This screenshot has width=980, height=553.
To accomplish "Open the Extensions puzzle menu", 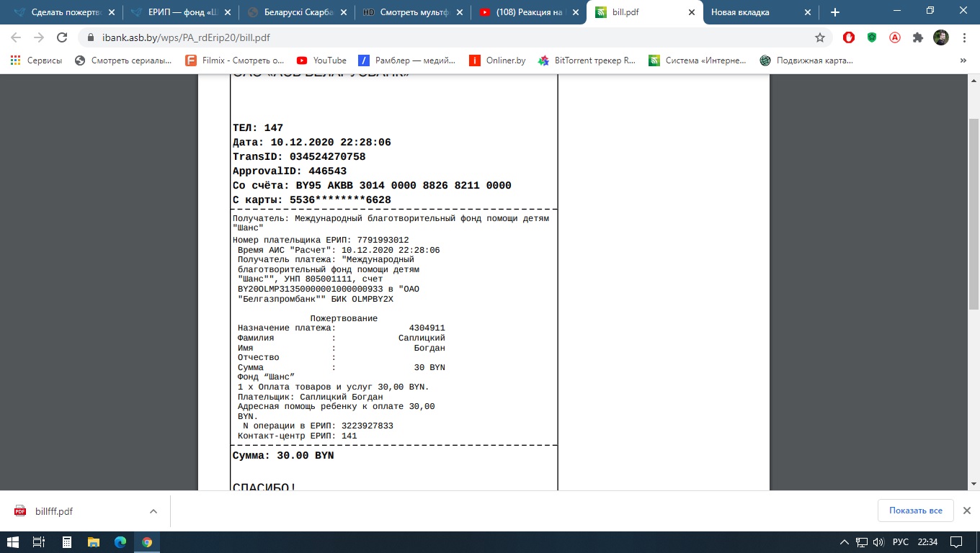I will tap(918, 37).
